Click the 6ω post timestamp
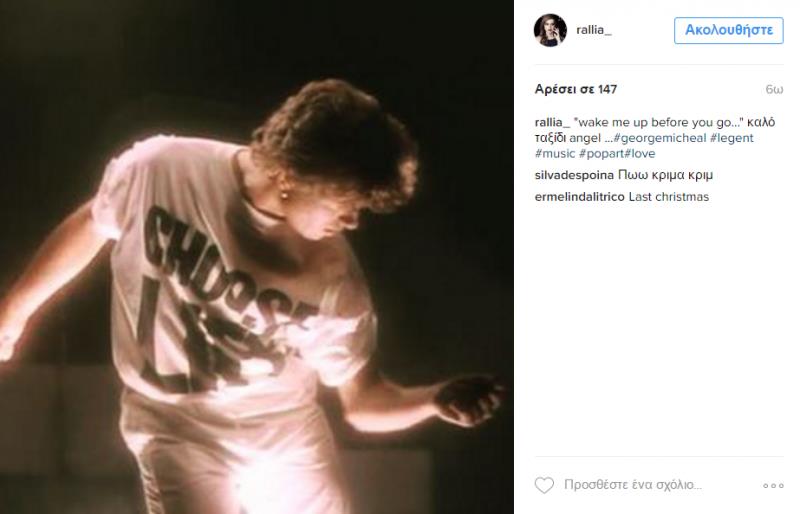Image resolution: width=800 pixels, height=514 pixels. point(774,89)
